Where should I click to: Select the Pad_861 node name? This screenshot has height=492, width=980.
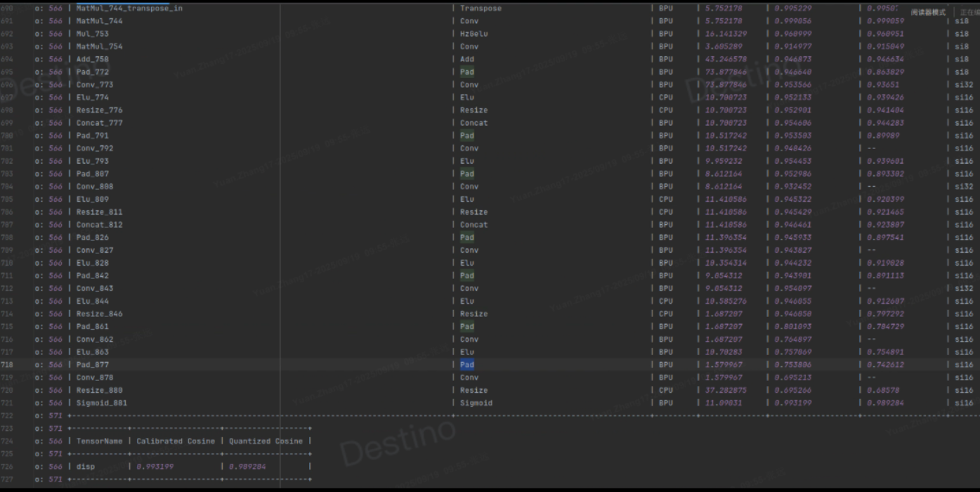(93, 326)
